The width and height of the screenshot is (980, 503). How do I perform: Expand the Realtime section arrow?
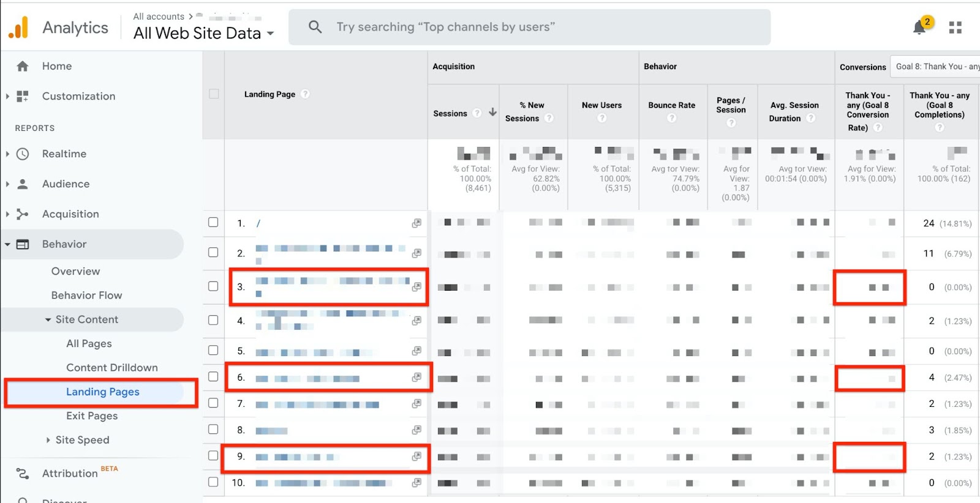7,154
